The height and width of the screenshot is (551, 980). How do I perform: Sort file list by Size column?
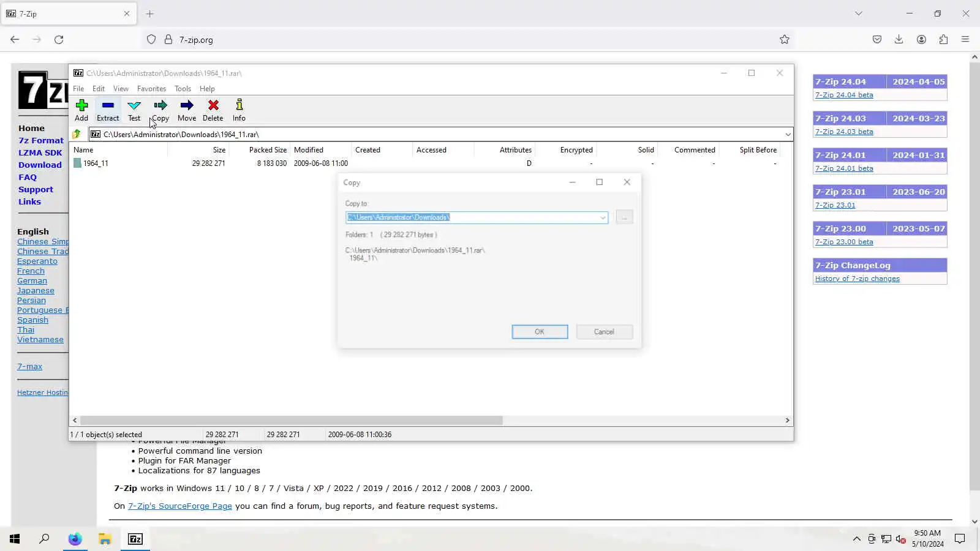198,150
